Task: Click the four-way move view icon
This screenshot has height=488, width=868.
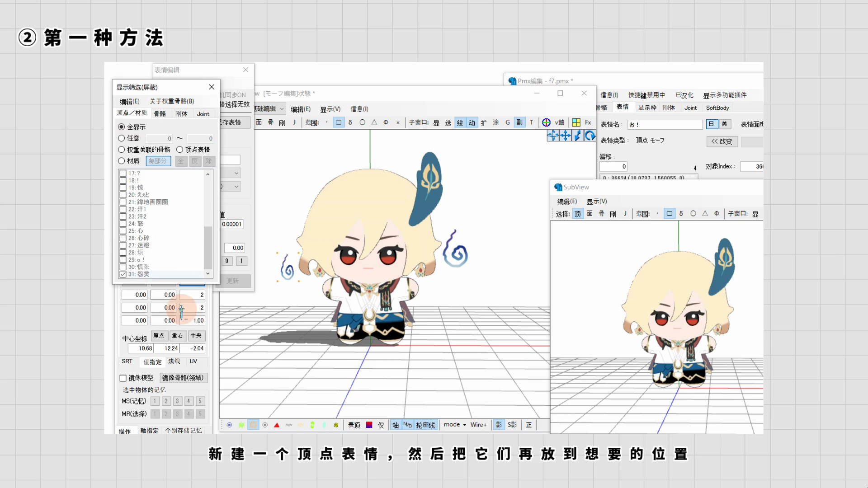Action: 565,136
